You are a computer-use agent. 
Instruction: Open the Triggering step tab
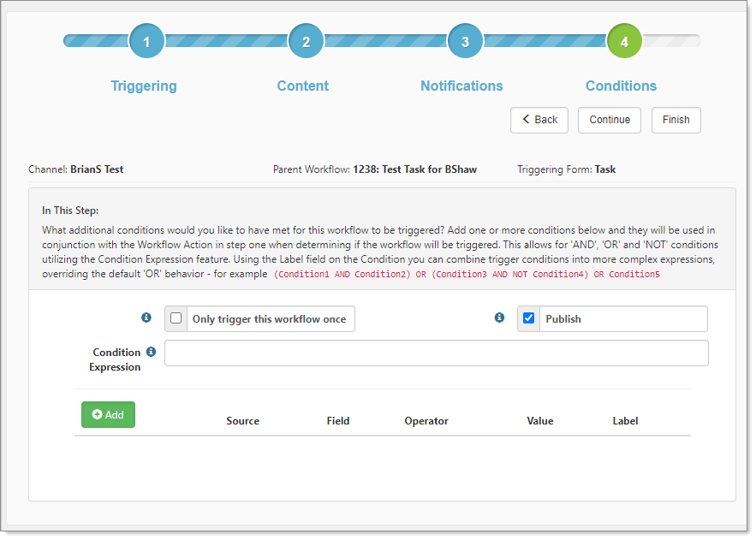point(144,86)
